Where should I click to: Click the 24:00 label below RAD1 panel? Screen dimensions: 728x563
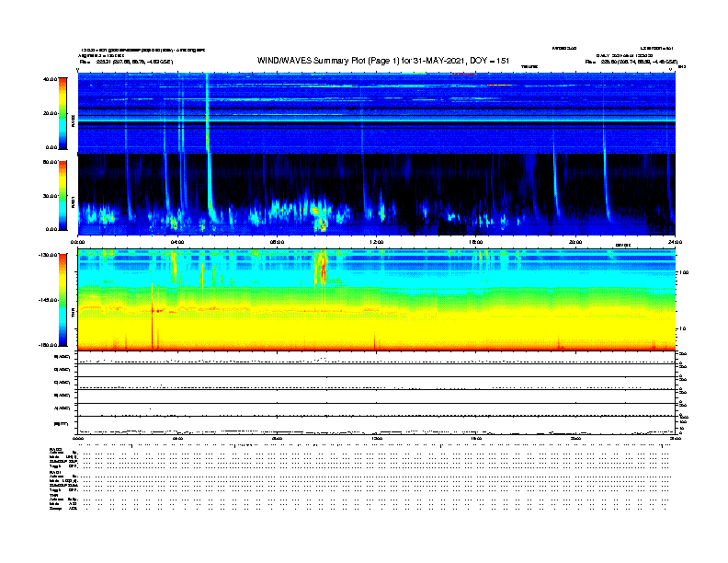(x=674, y=242)
